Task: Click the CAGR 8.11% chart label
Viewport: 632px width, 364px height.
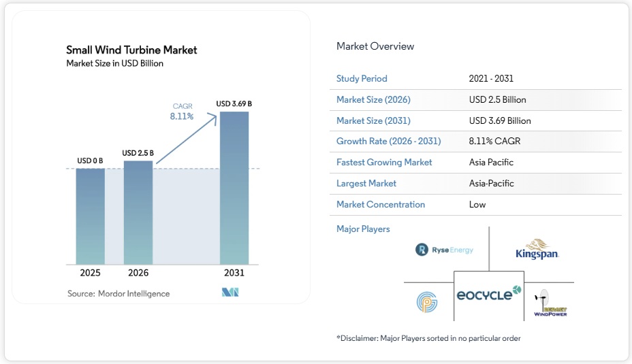Action: 182,112
